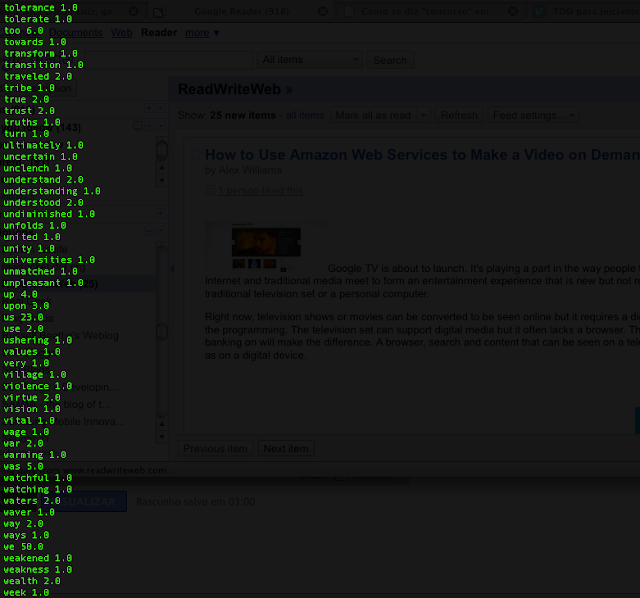640x598 pixels.
Task: Close the 'Como se diz concurso' tab
Action: point(513,11)
